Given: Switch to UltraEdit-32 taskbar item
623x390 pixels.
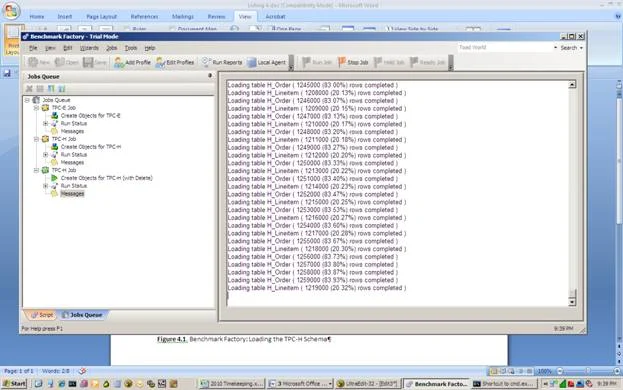Looking at the screenshot, I should pyautogui.click(x=368, y=384).
